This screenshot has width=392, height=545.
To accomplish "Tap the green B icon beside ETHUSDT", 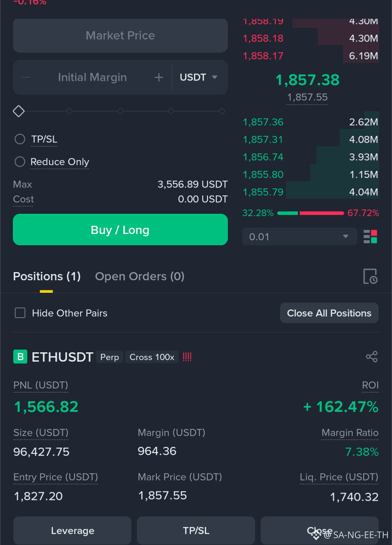I will (20, 357).
